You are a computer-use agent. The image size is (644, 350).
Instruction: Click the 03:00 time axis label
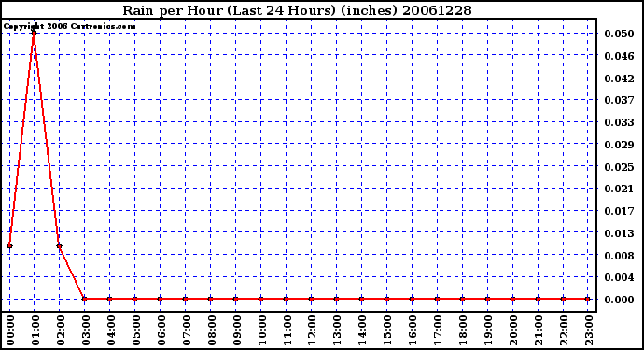click(86, 330)
